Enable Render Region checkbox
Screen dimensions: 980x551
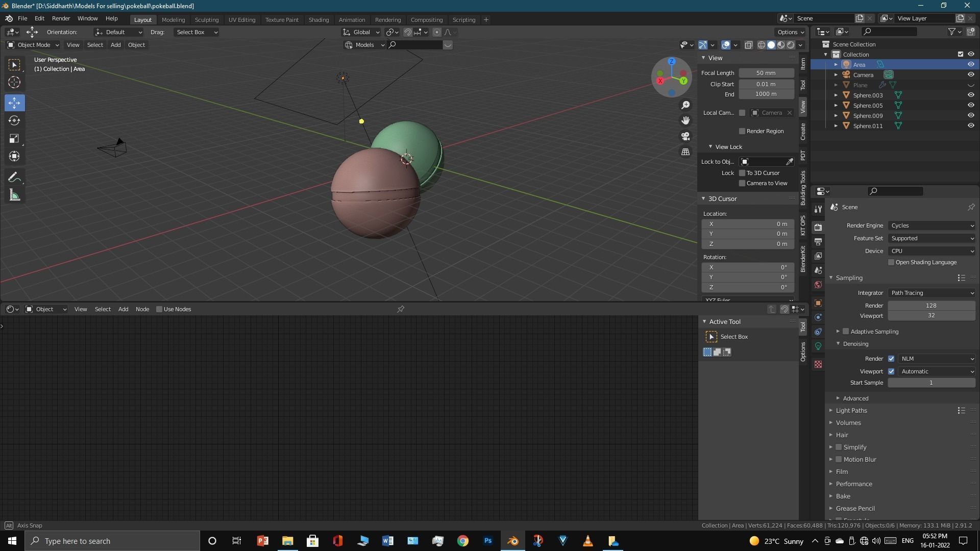click(x=742, y=131)
